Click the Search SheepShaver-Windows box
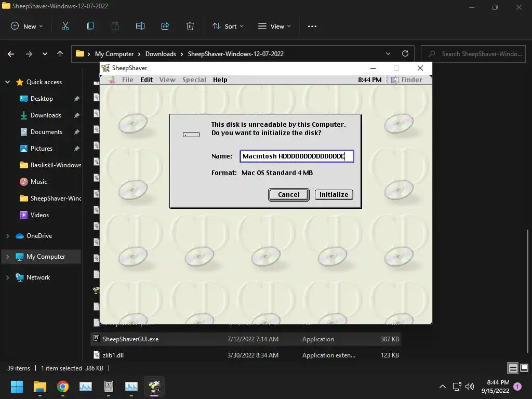This screenshot has height=399, width=532. coord(473,54)
